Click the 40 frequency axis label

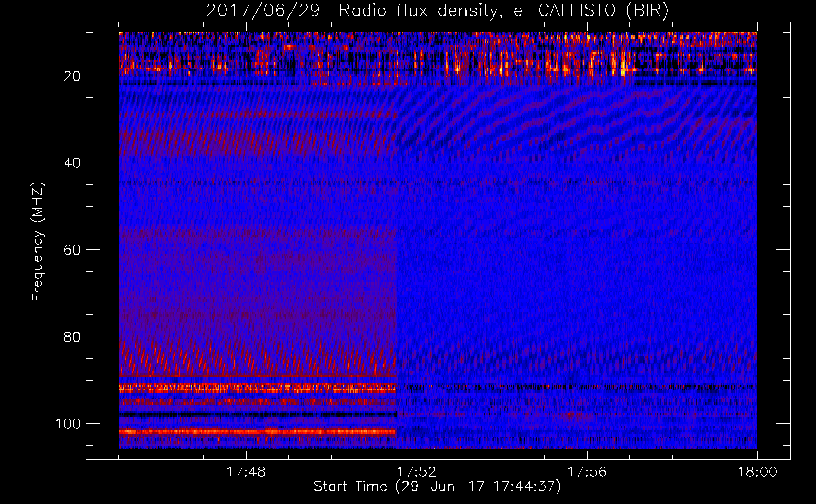coord(73,163)
